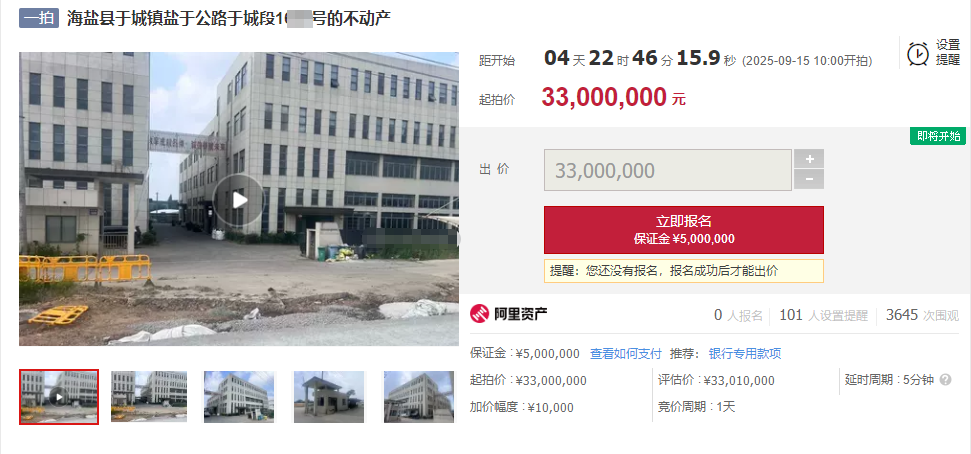Click the alarm clock reminder icon
This screenshot has height=454, width=971.
pos(917,54)
